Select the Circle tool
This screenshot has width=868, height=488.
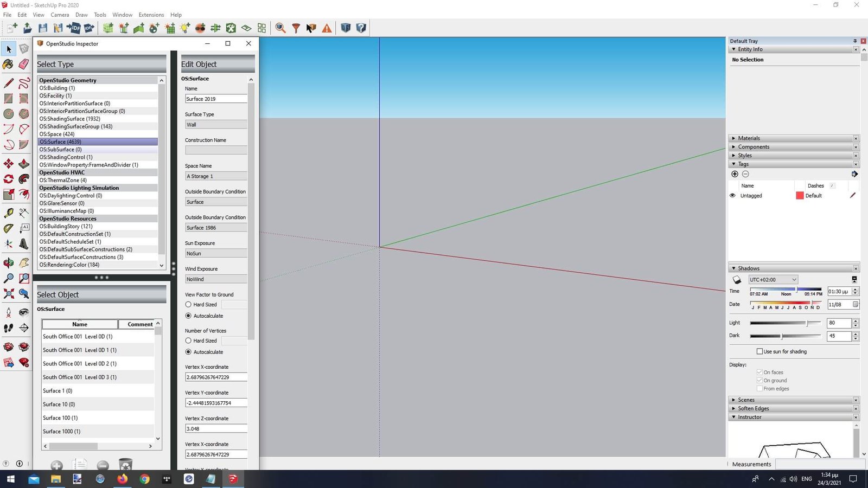[x=9, y=114]
